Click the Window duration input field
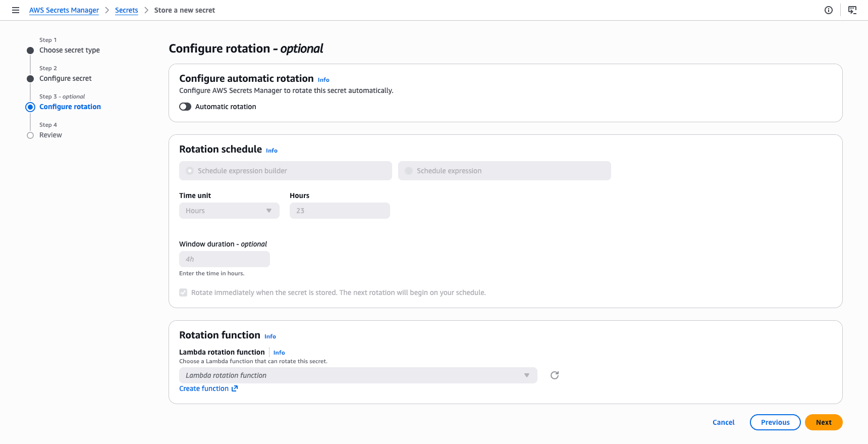 (225, 259)
